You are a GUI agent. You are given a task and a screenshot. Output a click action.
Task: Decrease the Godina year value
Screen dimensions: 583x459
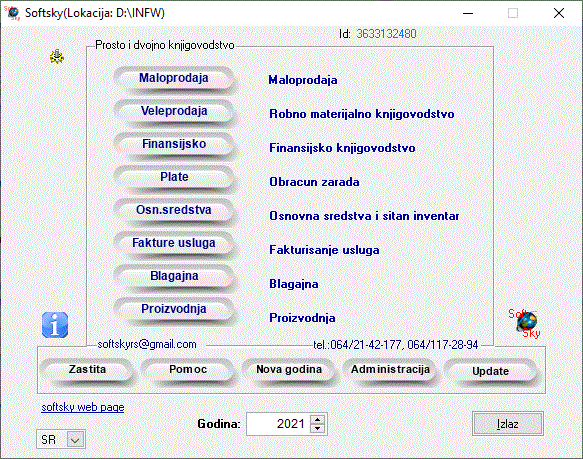point(317,428)
